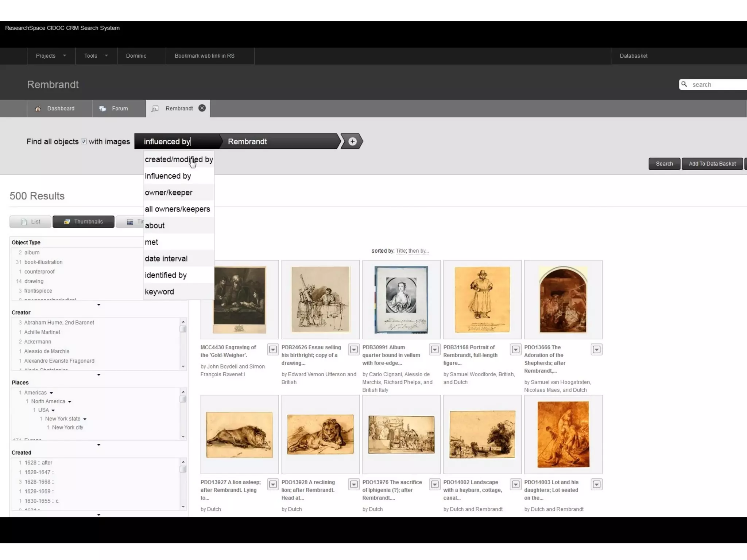
Task: Open the reclining lion thumbnail PDO13928
Action: (320, 435)
